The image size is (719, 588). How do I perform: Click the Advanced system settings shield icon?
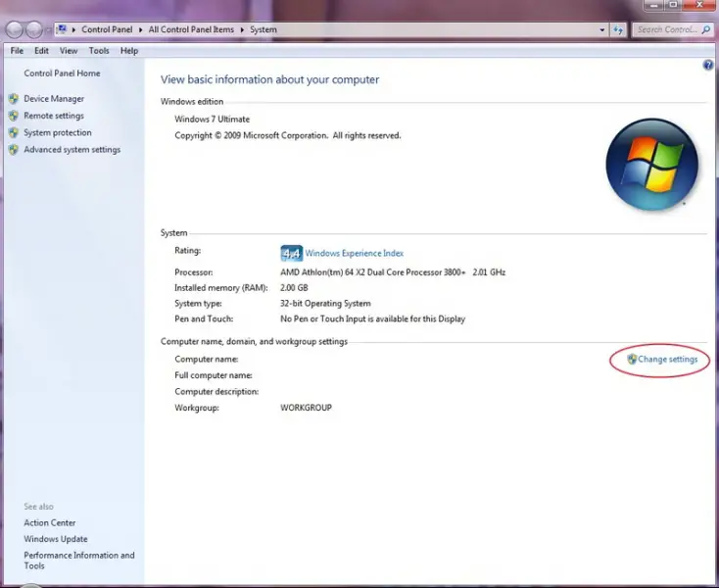pos(14,150)
